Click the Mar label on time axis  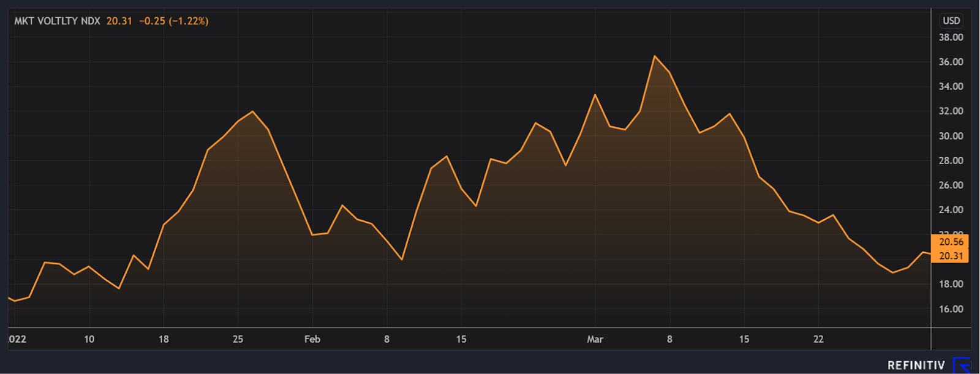(595, 339)
